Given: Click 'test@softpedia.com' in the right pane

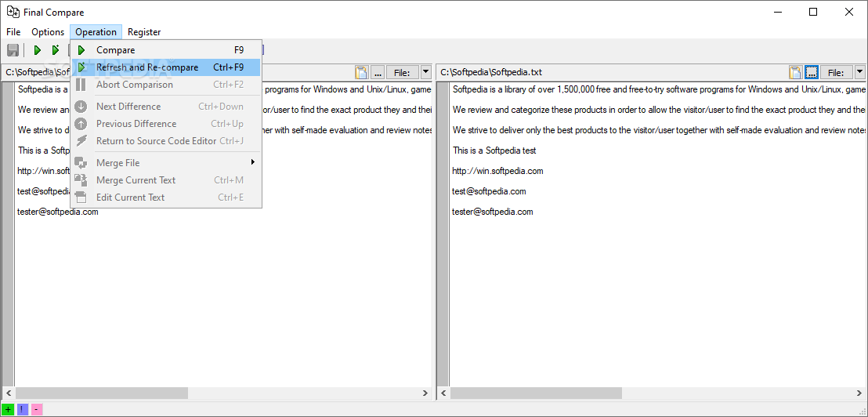Looking at the screenshot, I should click(x=489, y=191).
